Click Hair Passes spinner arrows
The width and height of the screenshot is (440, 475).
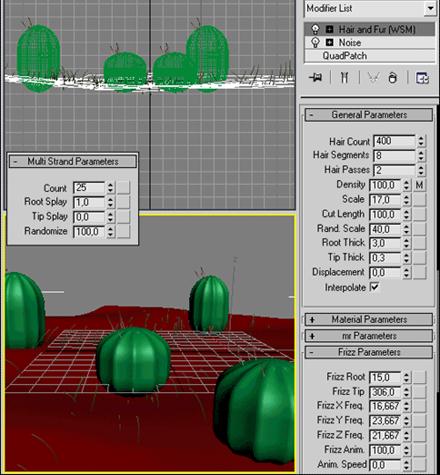(421, 170)
